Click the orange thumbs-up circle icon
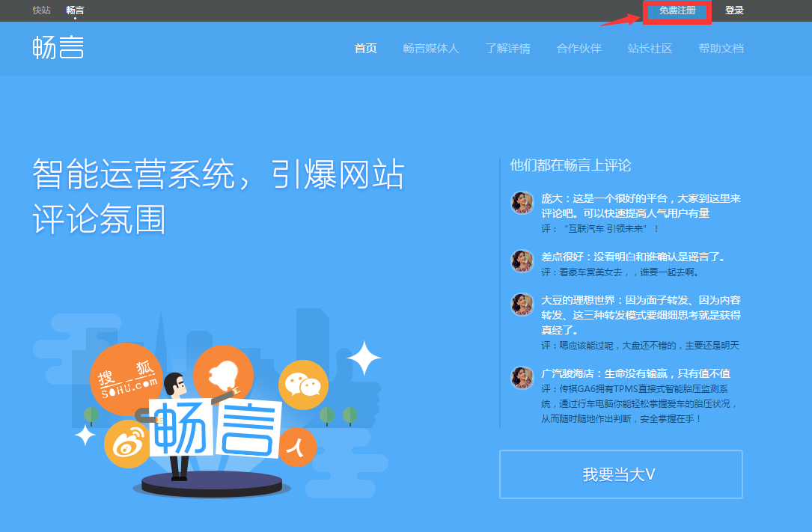The image size is (812, 532). (x=223, y=374)
